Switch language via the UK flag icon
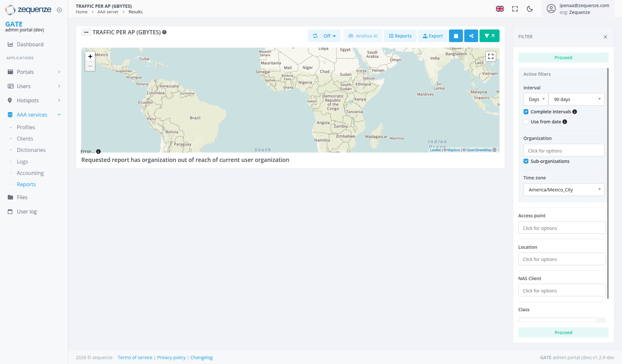Viewport: 622px width, 364px height. click(x=500, y=9)
